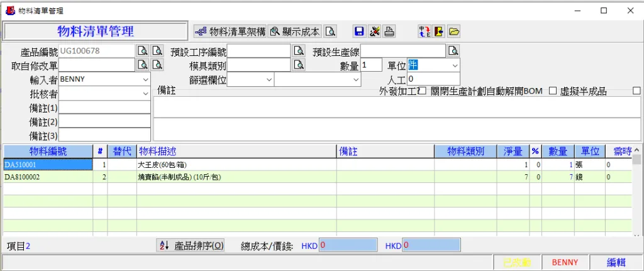Image resolution: width=644 pixels, height=271 pixels.
Task: Click the exit door icon
Action: click(439, 31)
